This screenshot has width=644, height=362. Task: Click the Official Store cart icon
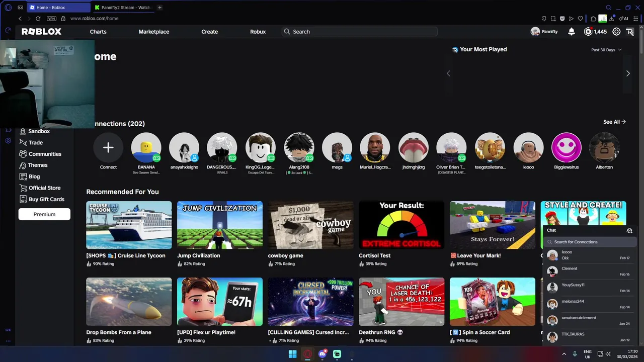click(23, 188)
